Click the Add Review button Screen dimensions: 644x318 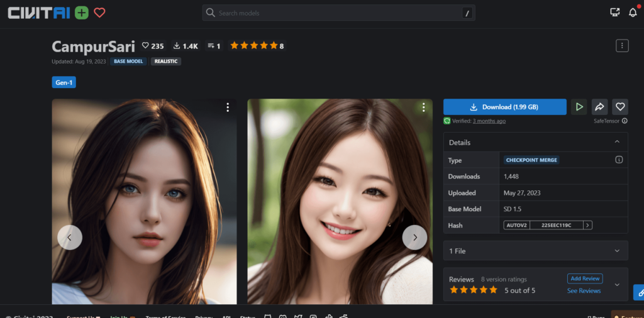tap(584, 278)
